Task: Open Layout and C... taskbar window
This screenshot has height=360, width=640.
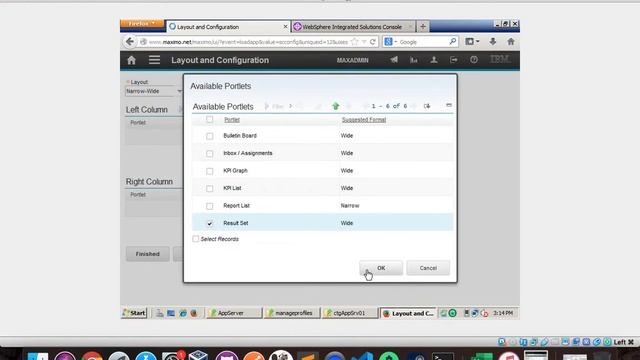Action: pyautogui.click(x=408, y=313)
